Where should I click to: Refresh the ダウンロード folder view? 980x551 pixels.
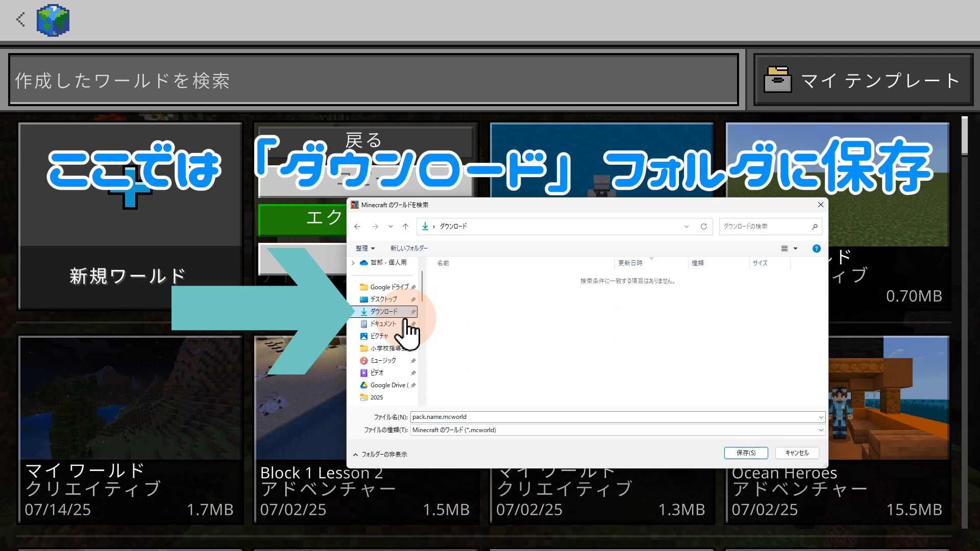(x=703, y=227)
